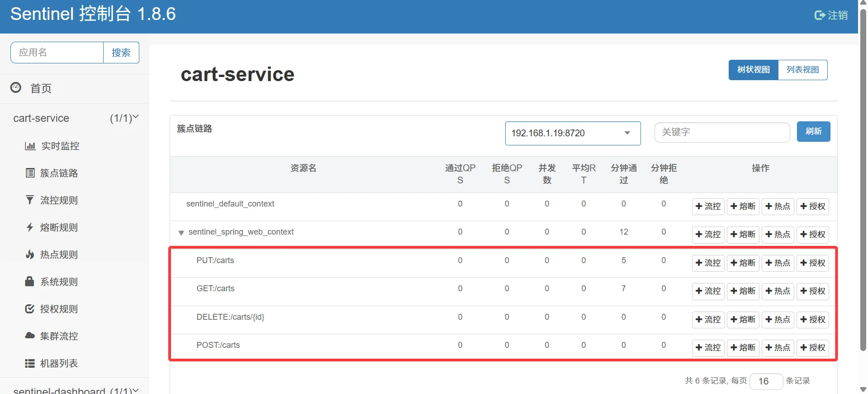Add 熔断 rule for sentinel_default_context
This screenshot has height=394, width=868.
(743, 207)
